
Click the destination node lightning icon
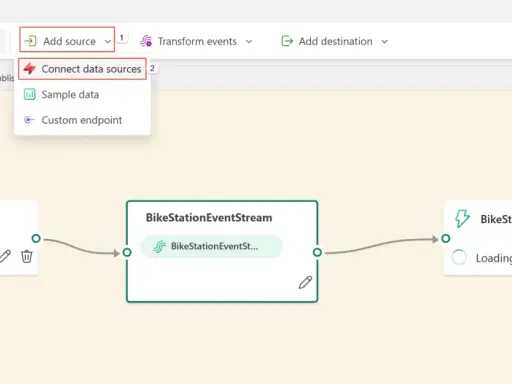click(462, 219)
